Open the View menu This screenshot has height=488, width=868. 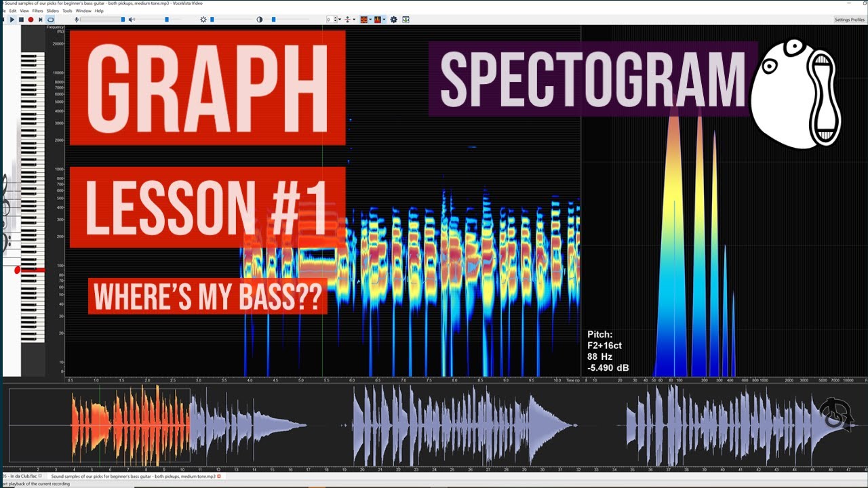click(x=24, y=11)
